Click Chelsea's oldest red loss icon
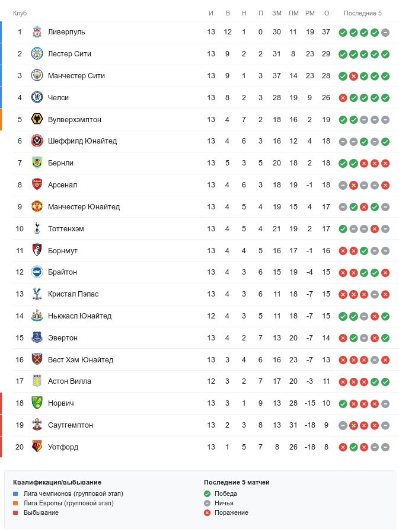This screenshot has height=532, width=399. 343,98
